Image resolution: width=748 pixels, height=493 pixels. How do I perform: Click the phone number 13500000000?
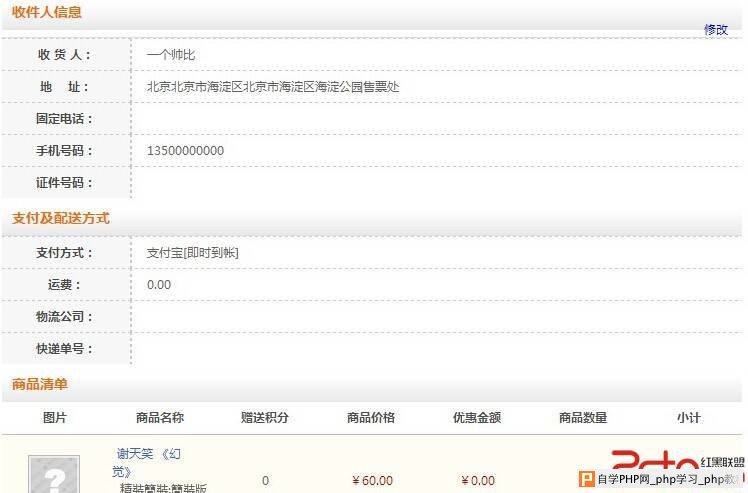(x=185, y=151)
